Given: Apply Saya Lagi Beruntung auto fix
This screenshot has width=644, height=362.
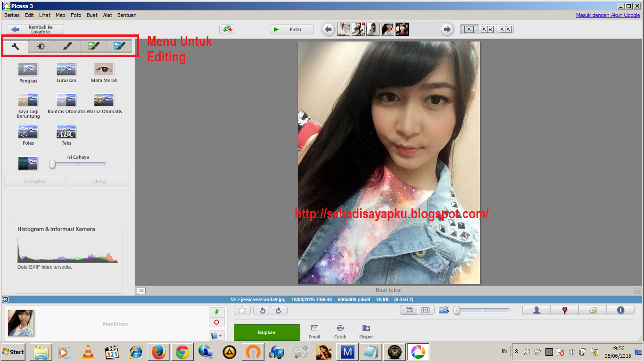Looking at the screenshot, I should point(28,106).
